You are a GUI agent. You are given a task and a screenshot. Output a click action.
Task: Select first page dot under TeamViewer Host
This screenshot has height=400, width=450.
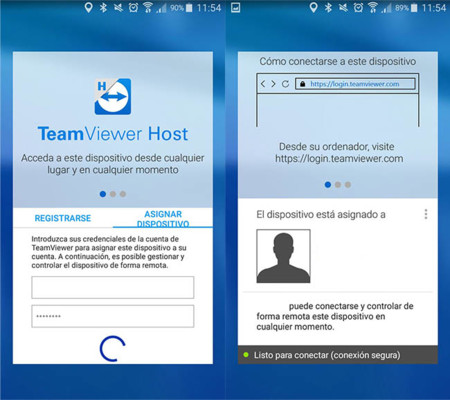(x=103, y=194)
